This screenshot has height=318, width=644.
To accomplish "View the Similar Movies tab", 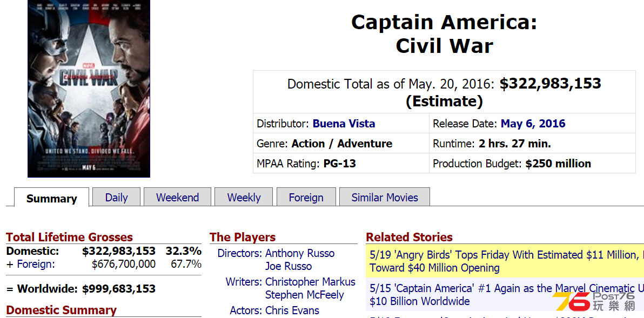I will (385, 197).
